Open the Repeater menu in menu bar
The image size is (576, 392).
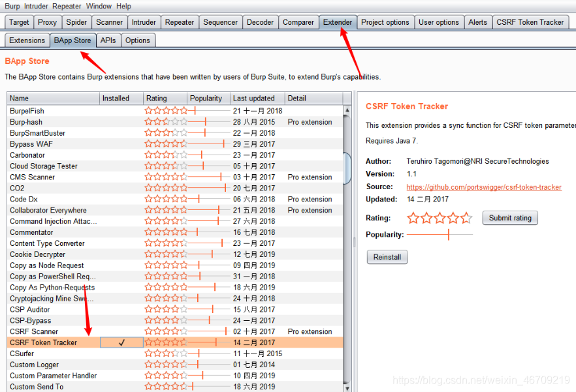coord(67,7)
